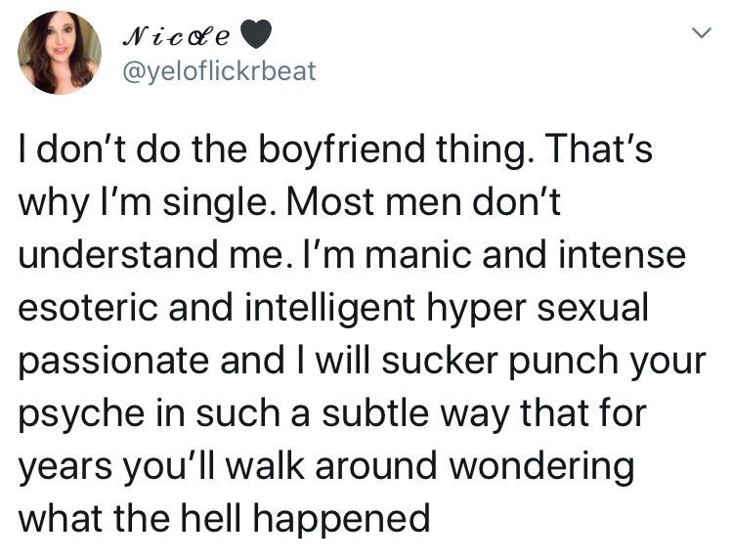Click the word "psyche" in tweet
Image resolution: width=733 pixels, height=560 pixels.
82,414
